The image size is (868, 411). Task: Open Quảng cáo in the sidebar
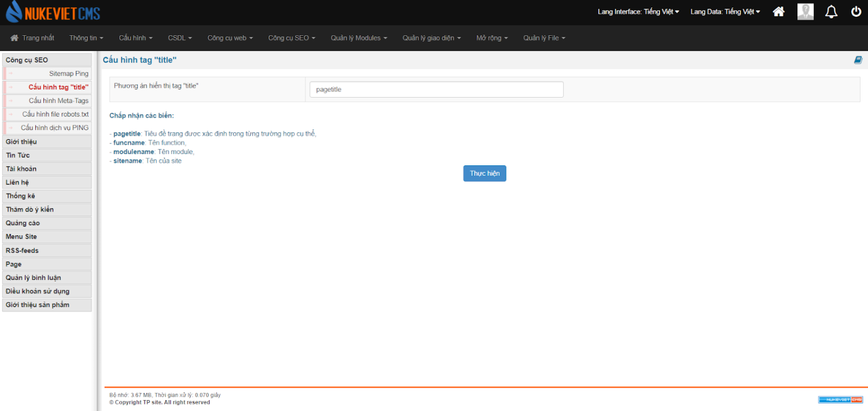(47, 223)
